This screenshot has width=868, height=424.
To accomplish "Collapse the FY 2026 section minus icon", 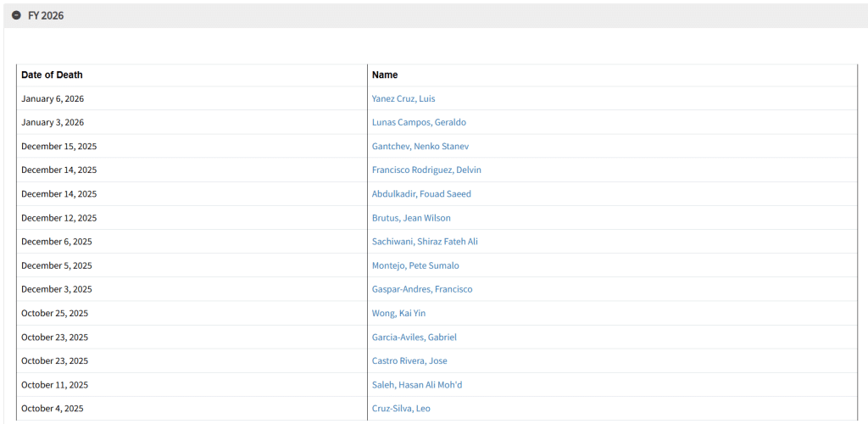I will (16, 15).
